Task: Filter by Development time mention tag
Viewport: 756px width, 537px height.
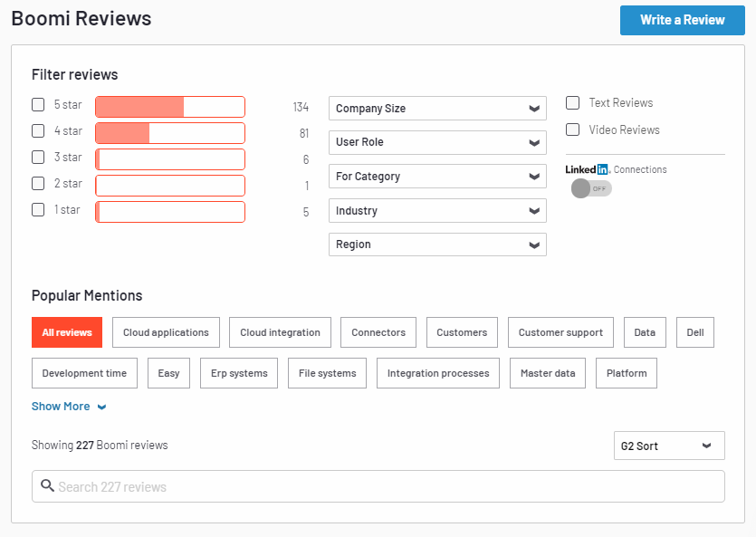Action: [x=84, y=373]
